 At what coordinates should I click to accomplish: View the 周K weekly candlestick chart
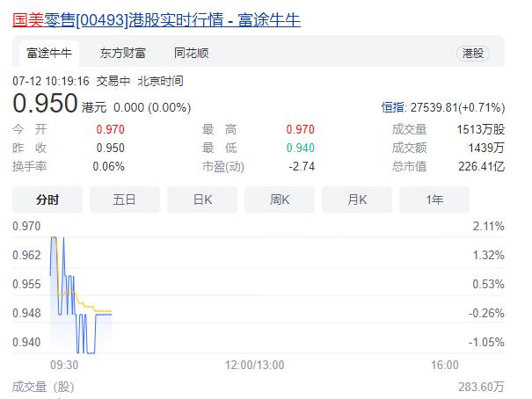[x=280, y=199]
